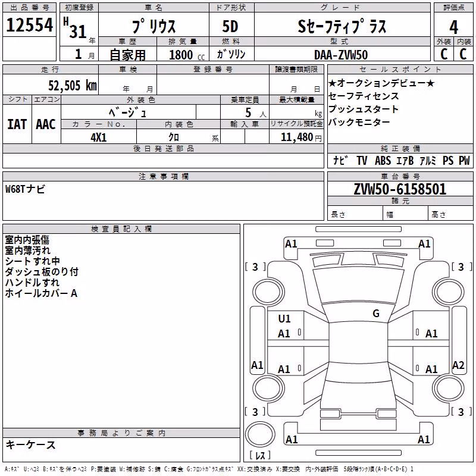Image resolution: width=476 pixels, height=476 pixels.
Task: Click the 事務局よりご案内 header
Action: [121, 433]
